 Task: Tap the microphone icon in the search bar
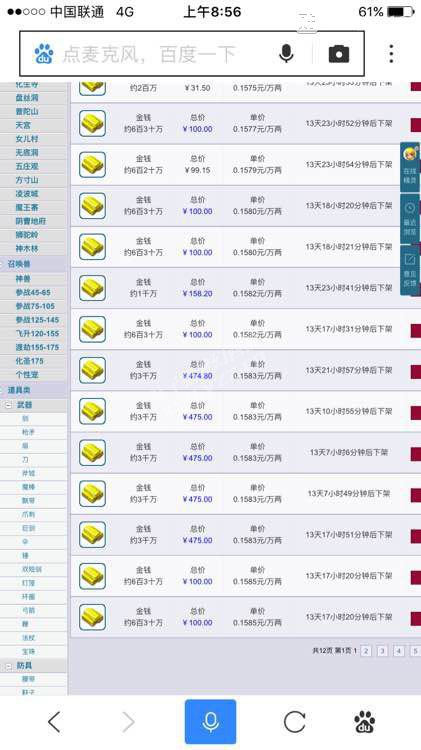[x=286, y=54]
